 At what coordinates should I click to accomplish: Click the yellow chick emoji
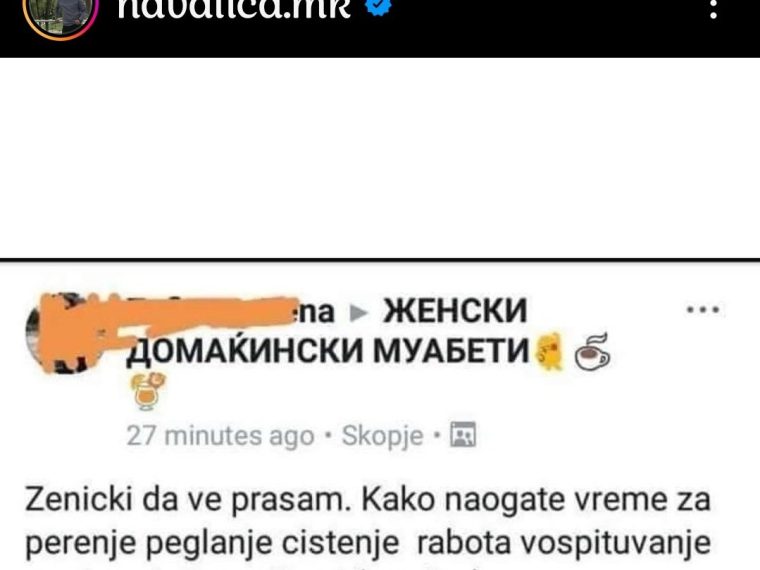[549, 351]
